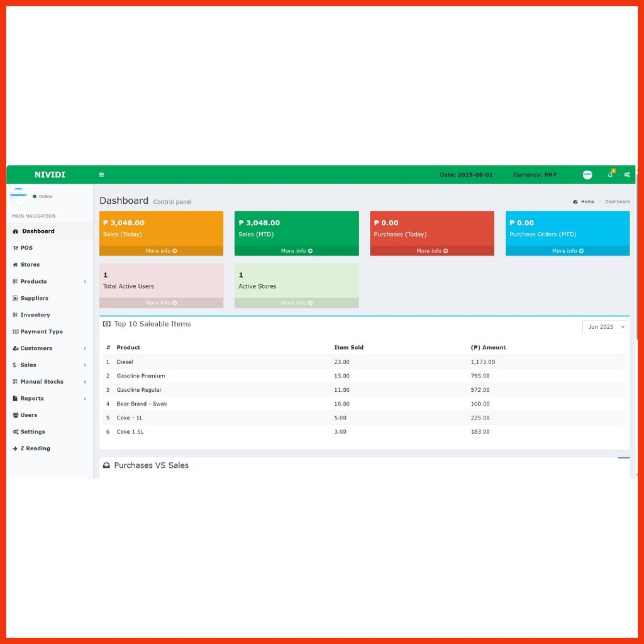Click the Users group icon in sidebar
The width and height of the screenshot is (644, 644).
tap(15, 415)
